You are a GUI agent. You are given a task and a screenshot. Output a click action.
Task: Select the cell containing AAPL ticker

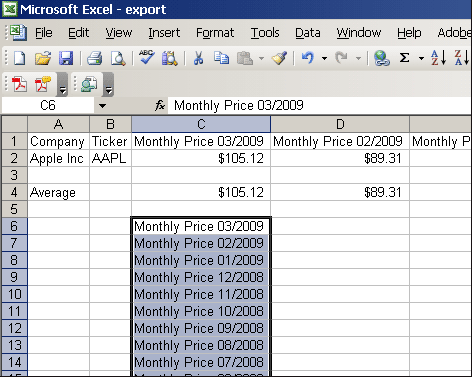pos(110,158)
